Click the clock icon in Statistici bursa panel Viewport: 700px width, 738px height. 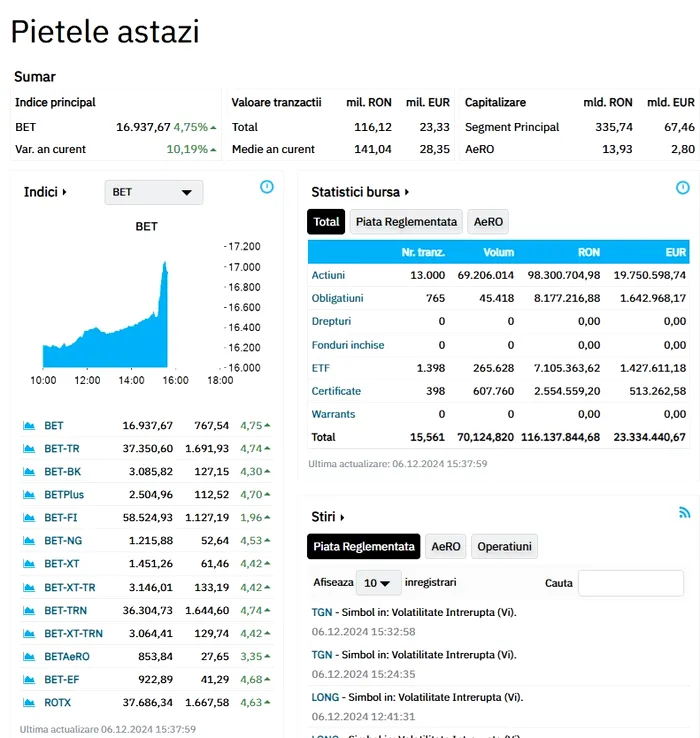(683, 187)
